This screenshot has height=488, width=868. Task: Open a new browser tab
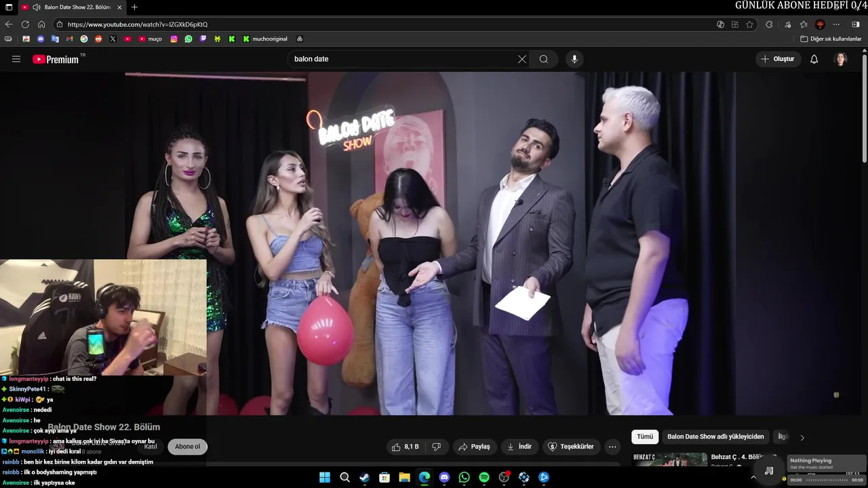click(x=134, y=7)
